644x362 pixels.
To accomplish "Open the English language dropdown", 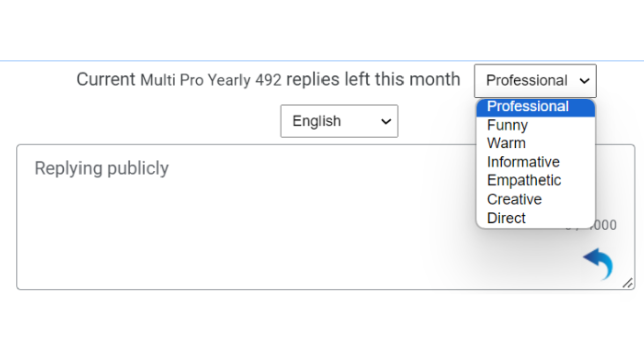I will pos(339,121).
